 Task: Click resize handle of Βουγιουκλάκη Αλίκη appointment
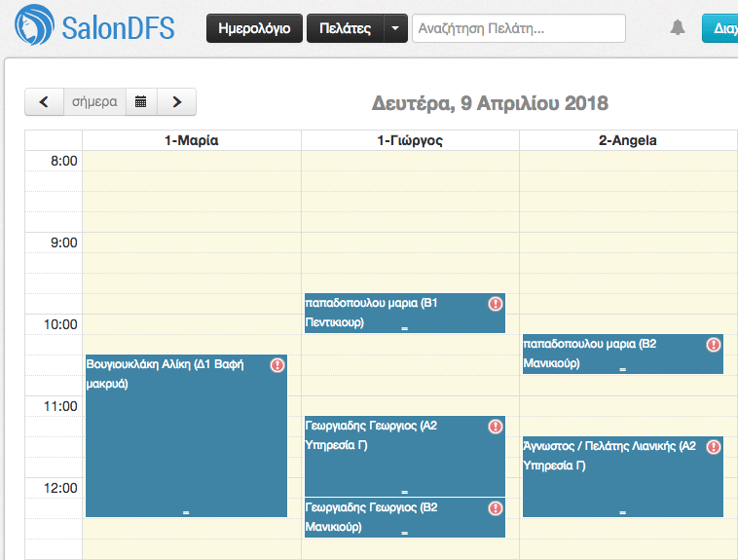186,511
